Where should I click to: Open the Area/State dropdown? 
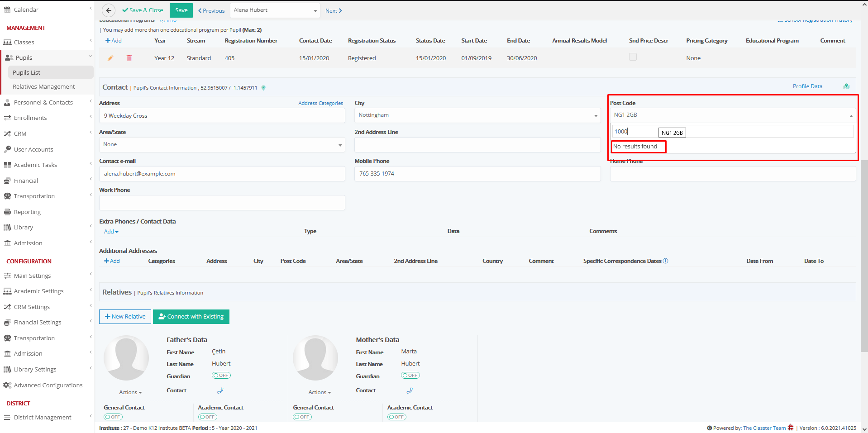(x=222, y=145)
